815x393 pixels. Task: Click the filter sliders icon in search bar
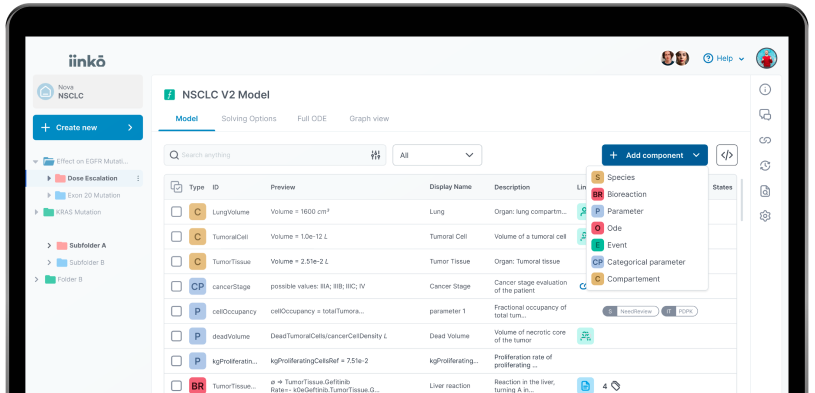pos(375,155)
